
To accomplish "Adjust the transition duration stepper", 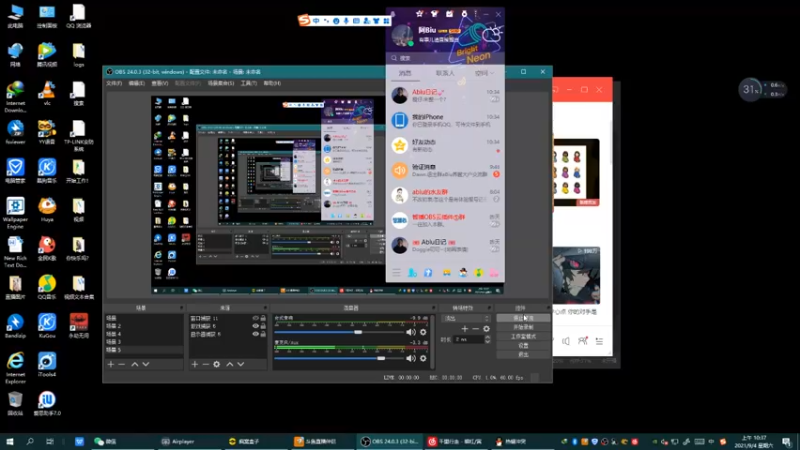I will [x=487, y=339].
